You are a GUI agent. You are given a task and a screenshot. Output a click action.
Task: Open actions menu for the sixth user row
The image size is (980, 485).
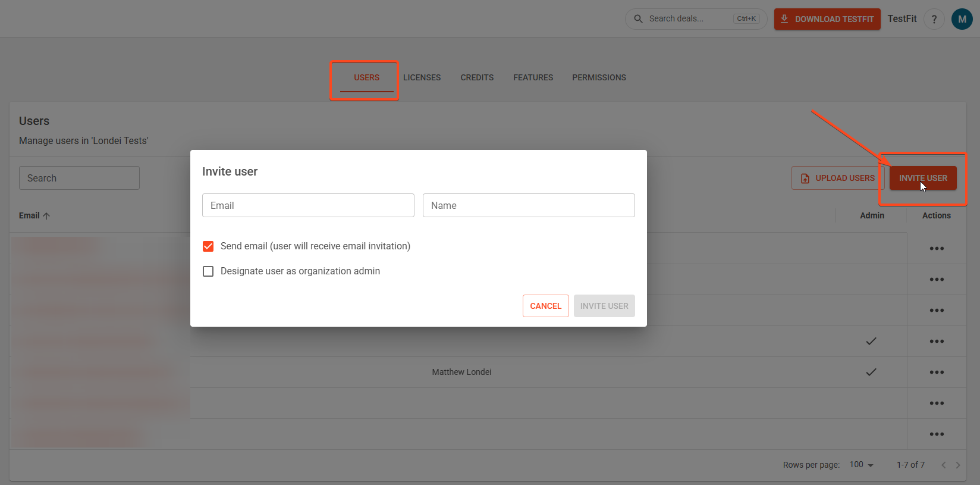coord(937,403)
